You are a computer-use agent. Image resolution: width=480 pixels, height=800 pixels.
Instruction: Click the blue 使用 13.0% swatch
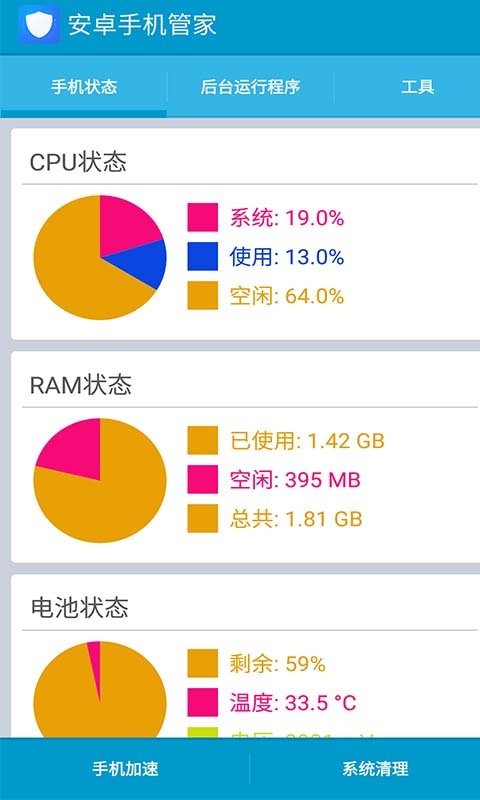203,256
